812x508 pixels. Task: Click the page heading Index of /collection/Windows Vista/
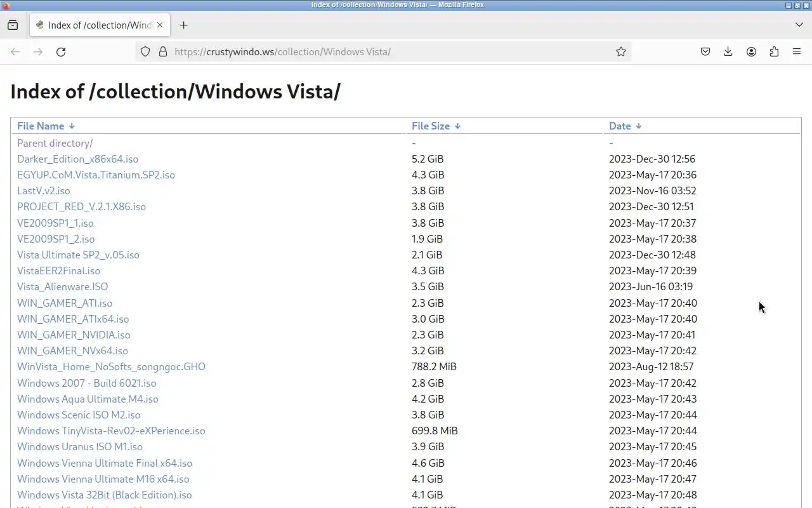coord(175,91)
